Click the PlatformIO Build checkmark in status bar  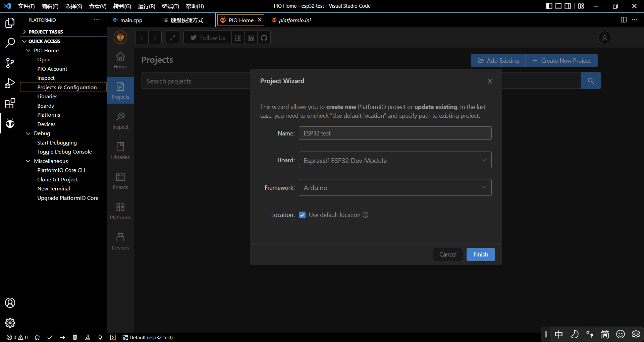50,337
